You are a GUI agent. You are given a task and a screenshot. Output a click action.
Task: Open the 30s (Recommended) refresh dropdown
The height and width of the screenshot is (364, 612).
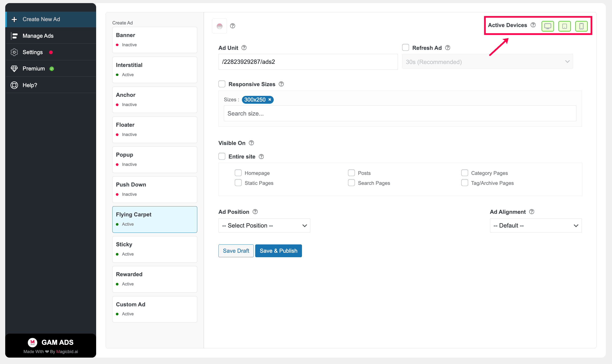coord(487,61)
